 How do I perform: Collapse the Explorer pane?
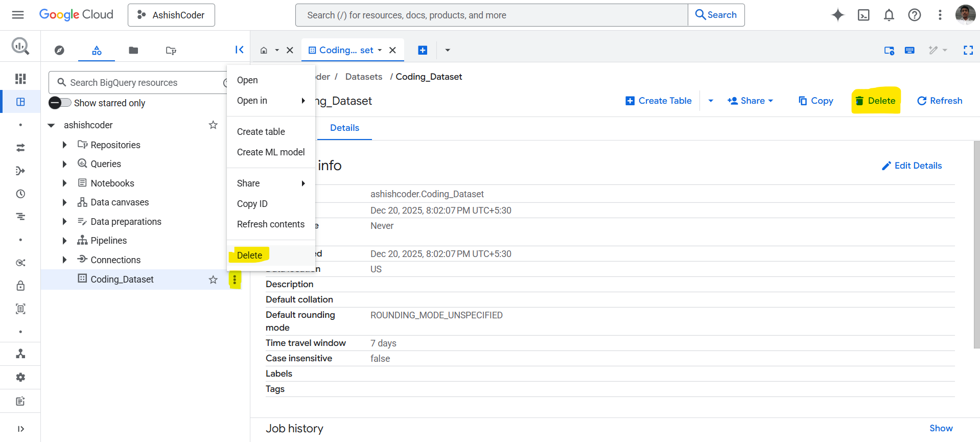coord(239,50)
